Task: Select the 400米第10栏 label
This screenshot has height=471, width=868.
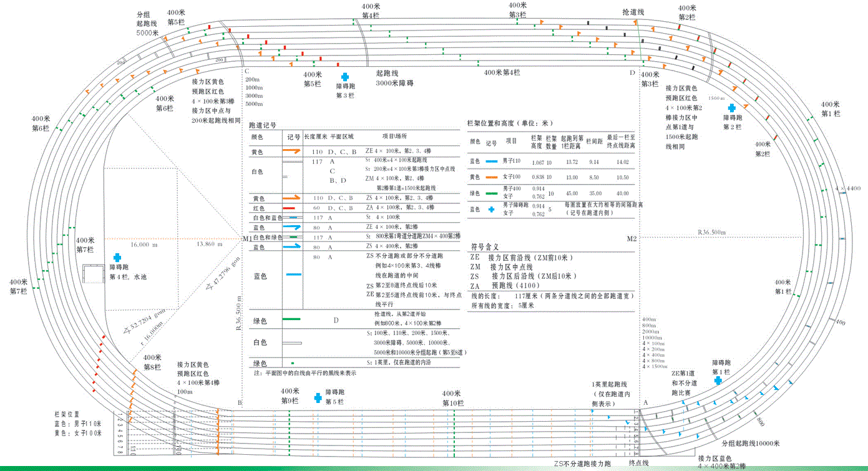Action: pos(453,398)
